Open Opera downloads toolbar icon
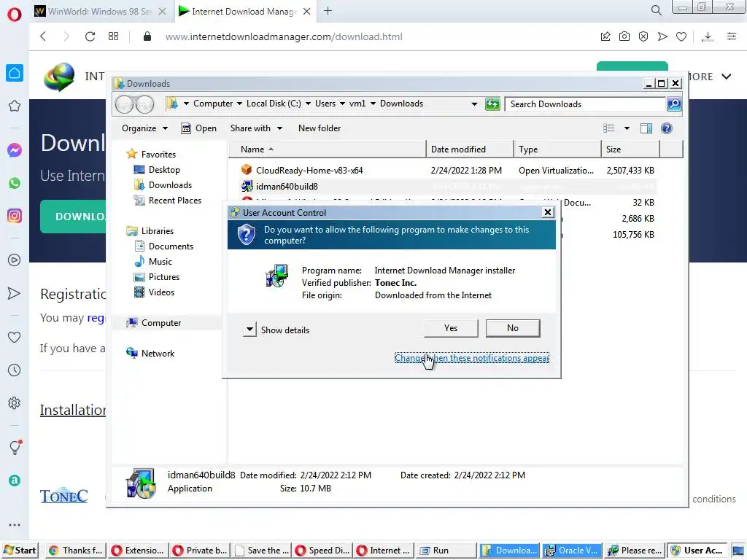Image resolution: width=747 pixels, height=560 pixels. (x=708, y=36)
